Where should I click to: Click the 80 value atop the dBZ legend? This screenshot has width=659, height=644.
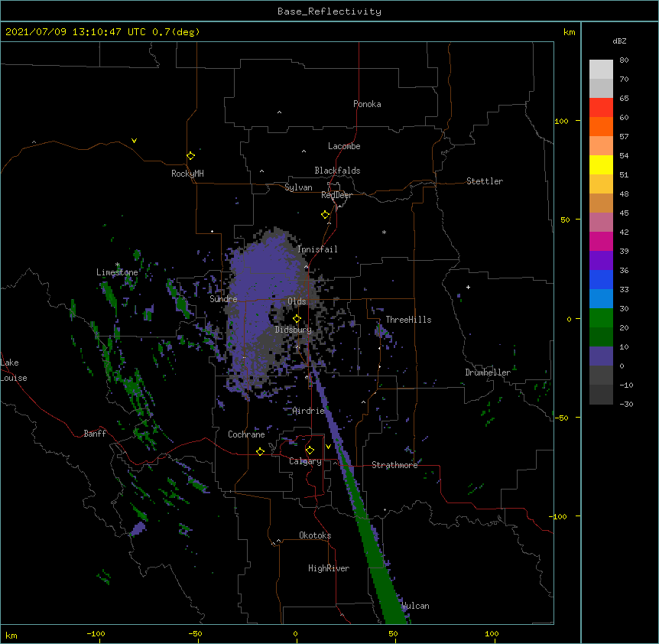pos(624,60)
